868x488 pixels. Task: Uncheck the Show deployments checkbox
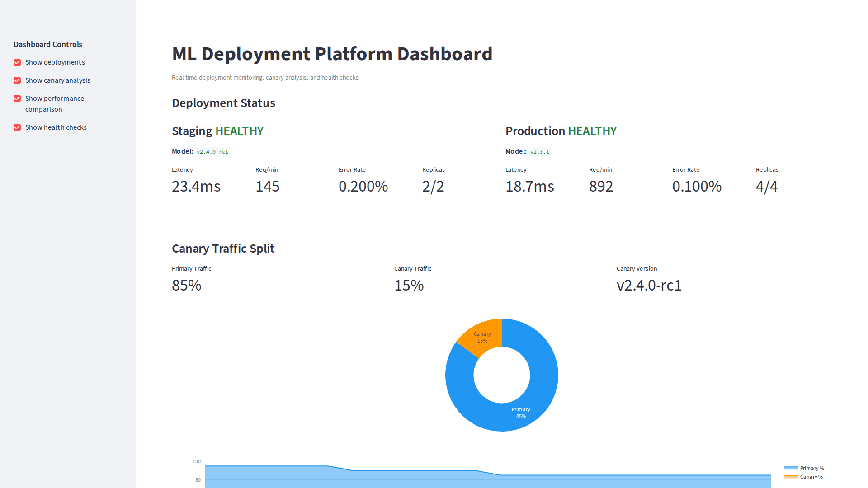(x=17, y=62)
